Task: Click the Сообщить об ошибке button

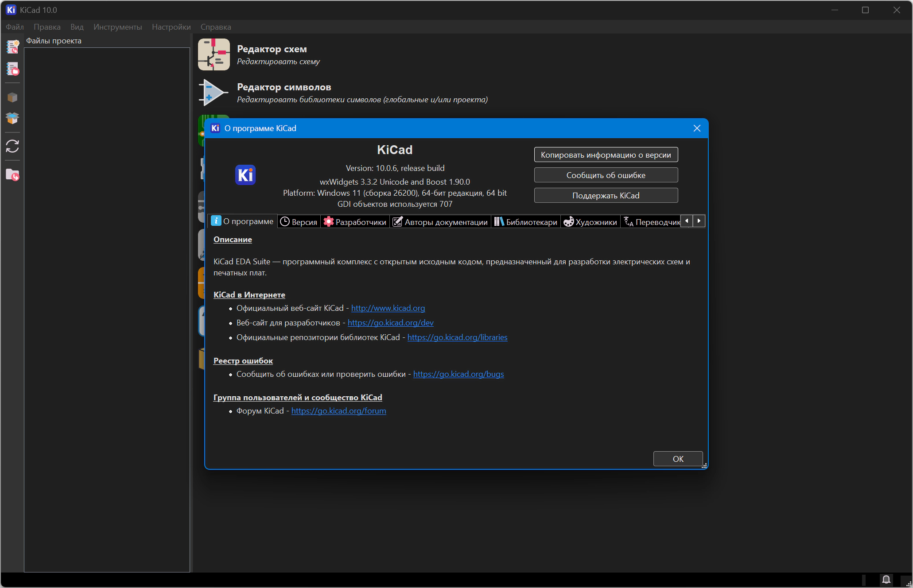Action: (606, 175)
